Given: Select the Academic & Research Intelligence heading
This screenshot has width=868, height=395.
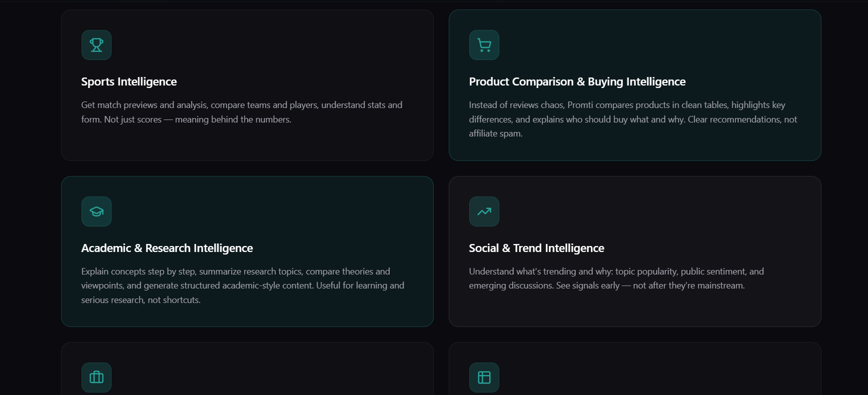Looking at the screenshot, I should [167, 248].
